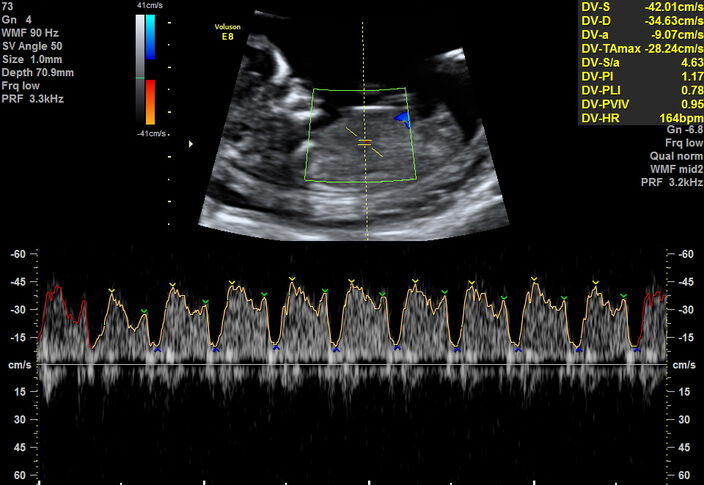Click the PRF 3.3kHz setting text
704x485 pixels.
pyautogui.click(x=33, y=99)
